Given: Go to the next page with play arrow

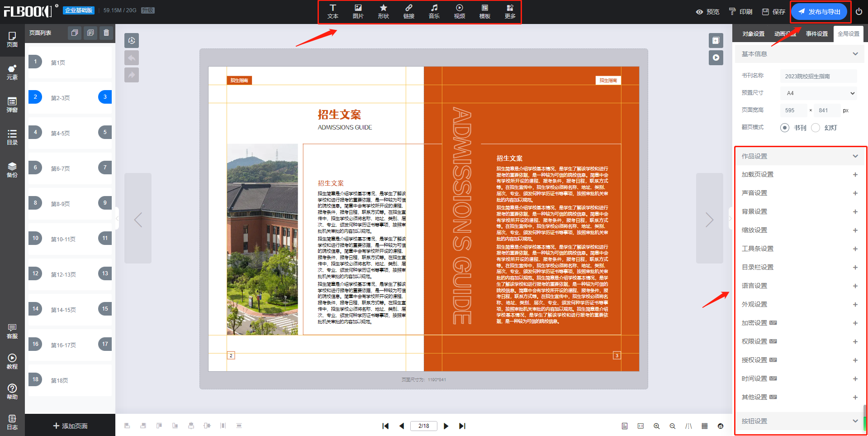Looking at the screenshot, I should tap(446, 426).
